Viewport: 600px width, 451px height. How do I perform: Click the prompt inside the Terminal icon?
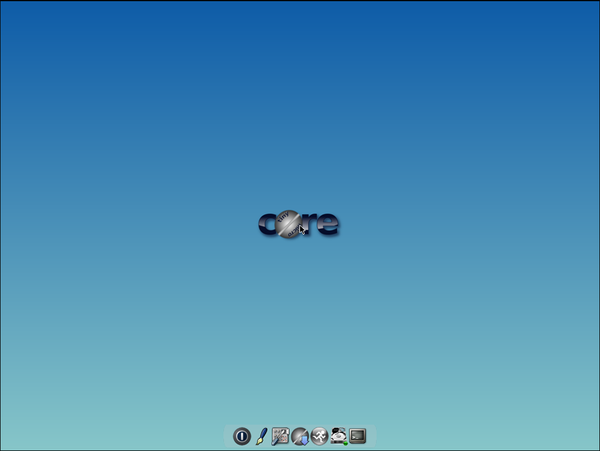(x=355, y=434)
